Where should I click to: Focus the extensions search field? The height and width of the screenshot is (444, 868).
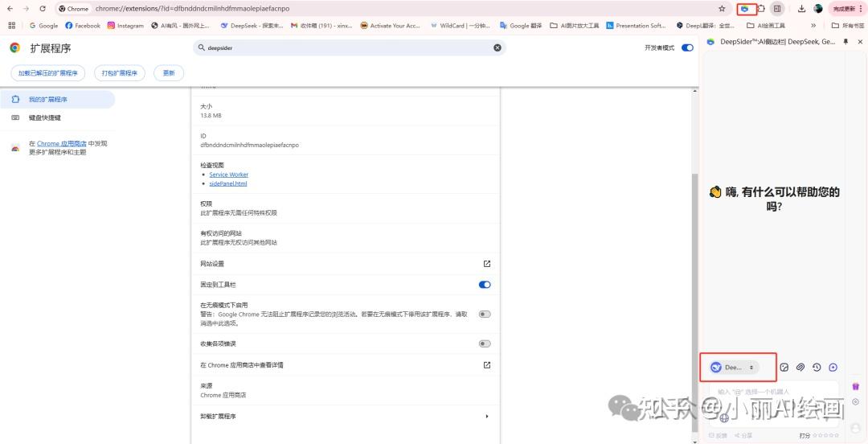click(350, 47)
